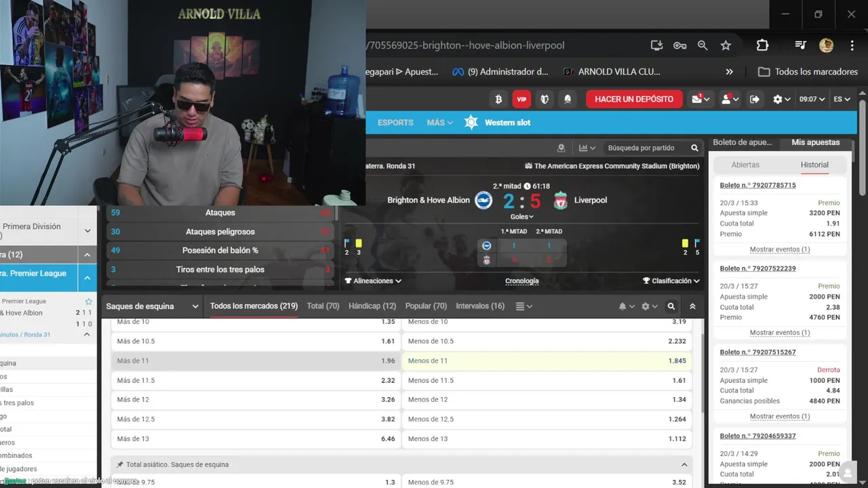Click the Bitcoin crypto icon

tap(498, 99)
